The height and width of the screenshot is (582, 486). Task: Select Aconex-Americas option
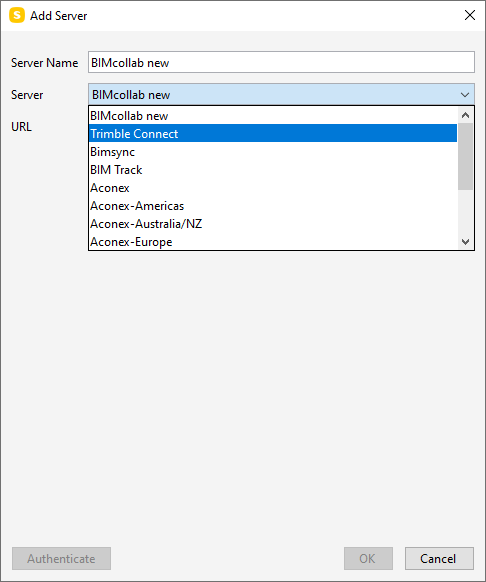pyautogui.click(x=273, y=206)
